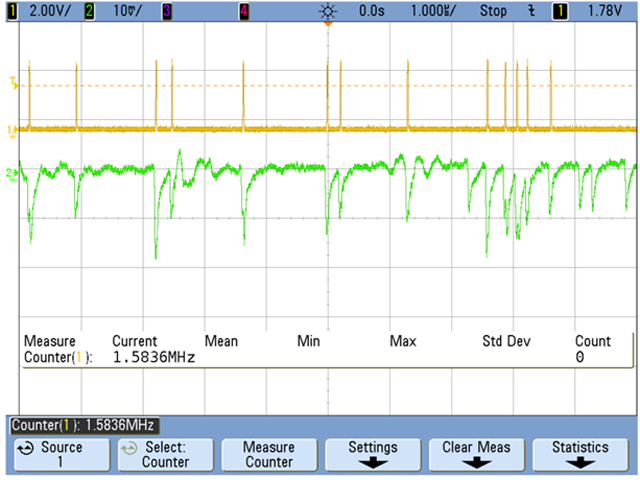The height and width of the screenshot is (480, 640).
Task: Click the Std Dev column header
Action: pos(506,341)
